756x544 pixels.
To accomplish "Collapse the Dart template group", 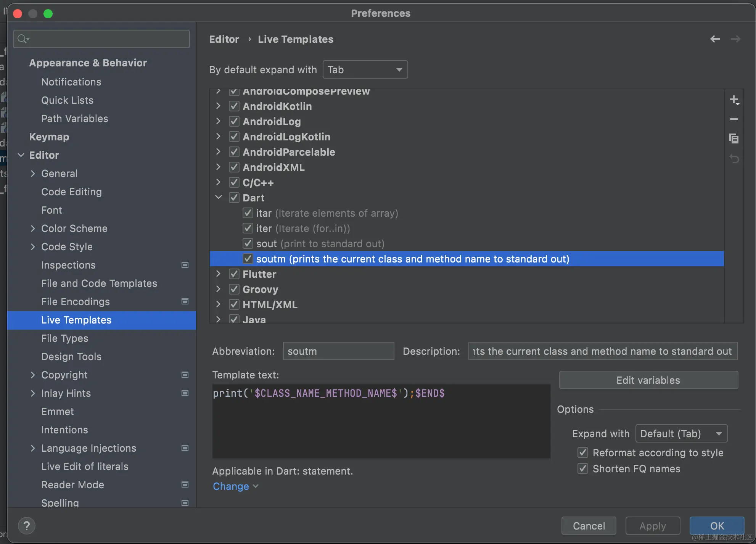I will point(219,198).
